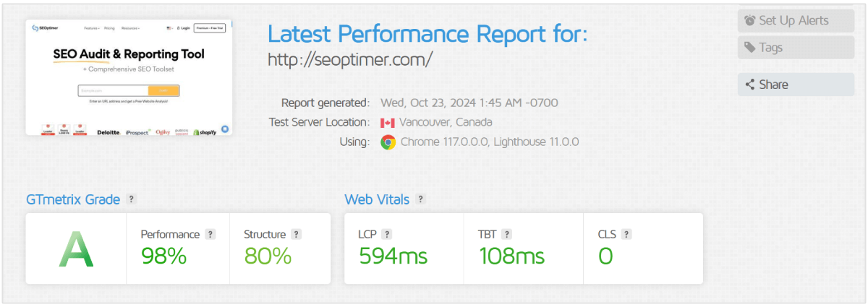Image resolution: width=868 pixels, height=307 pixels.
Task: Click the CLS help question mark
Action: click(626, 234)
